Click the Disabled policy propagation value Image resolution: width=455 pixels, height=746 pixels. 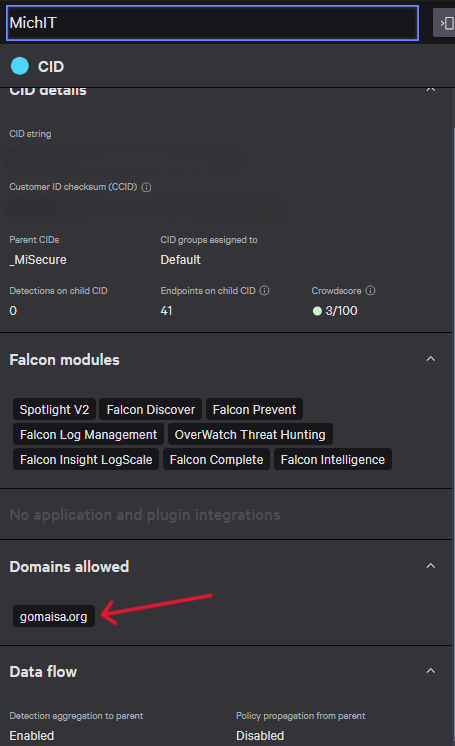260,736
